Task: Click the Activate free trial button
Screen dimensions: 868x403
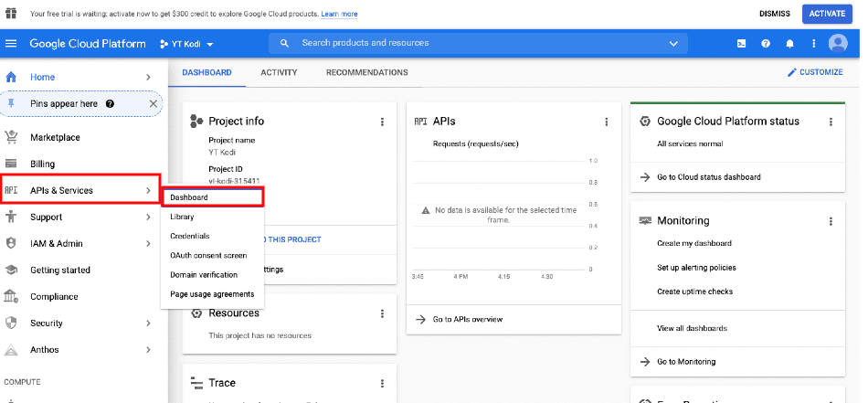Action: [827, 14]
